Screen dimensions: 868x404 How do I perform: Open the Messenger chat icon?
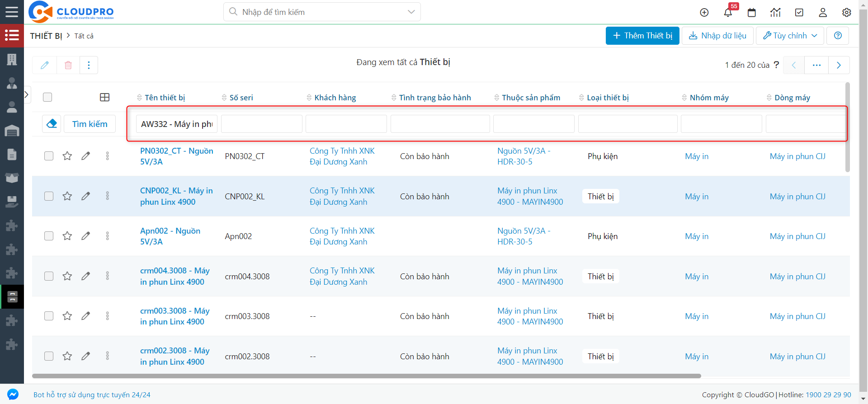pos(13,395)
